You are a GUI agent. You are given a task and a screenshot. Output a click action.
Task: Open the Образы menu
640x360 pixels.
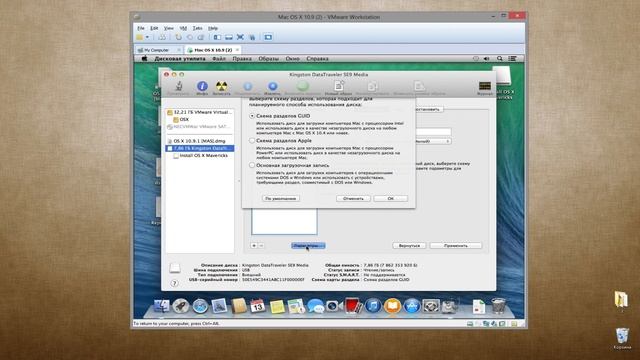click(x=269, y=59)
